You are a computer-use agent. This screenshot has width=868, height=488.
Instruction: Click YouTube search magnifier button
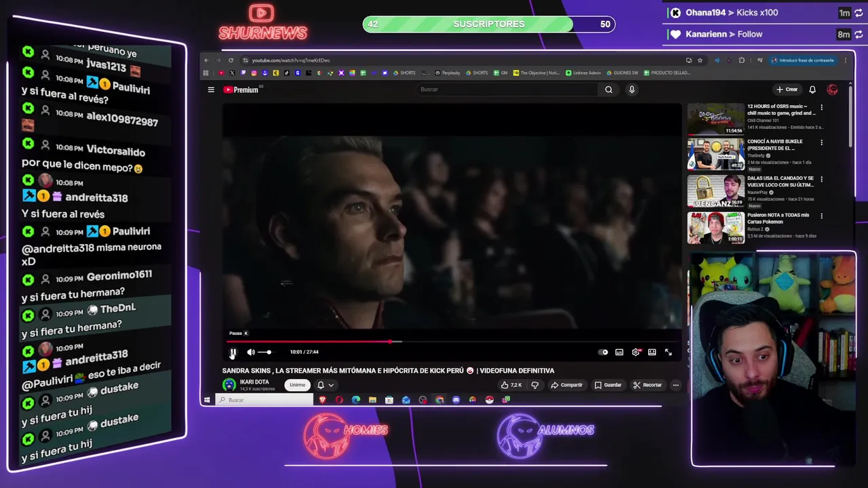coord(609,89)
